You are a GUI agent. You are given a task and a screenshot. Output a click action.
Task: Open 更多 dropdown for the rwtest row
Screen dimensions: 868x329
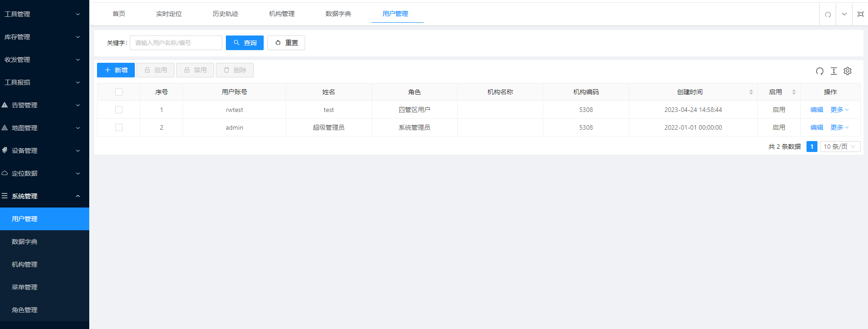click(x=839, y=110)
